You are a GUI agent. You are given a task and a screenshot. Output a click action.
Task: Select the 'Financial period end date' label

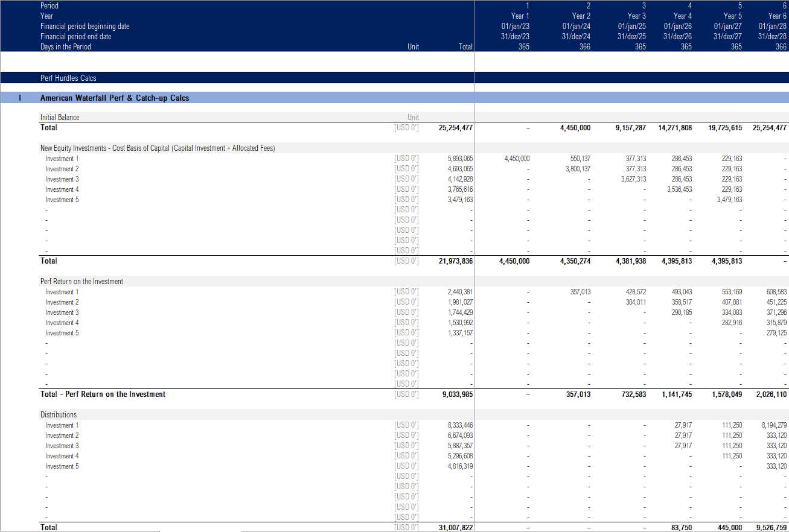(x=75, y=36)
